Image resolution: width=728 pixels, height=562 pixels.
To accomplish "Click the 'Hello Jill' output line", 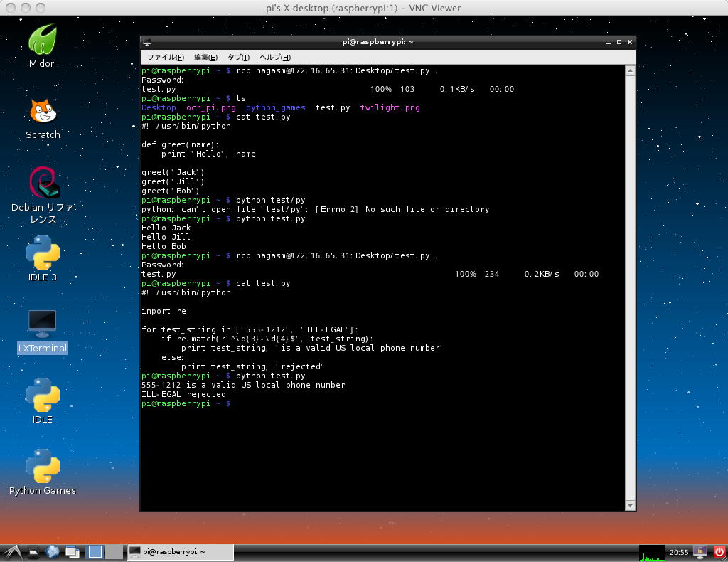I will click(166, 237).
